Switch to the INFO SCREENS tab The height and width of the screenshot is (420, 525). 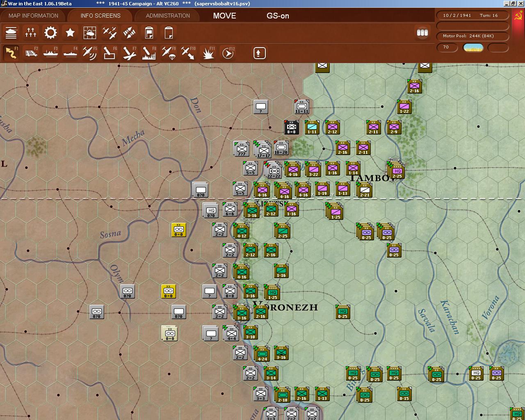coord(100,16)
